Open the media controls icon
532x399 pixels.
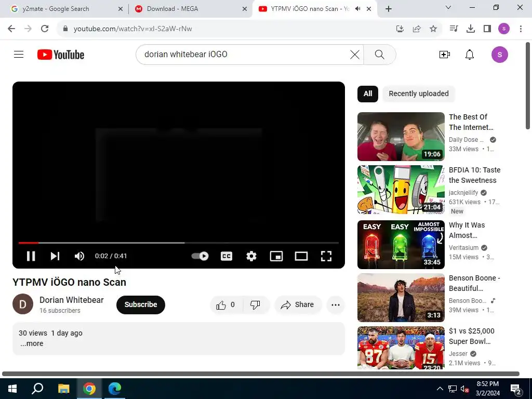coord(454,29)
